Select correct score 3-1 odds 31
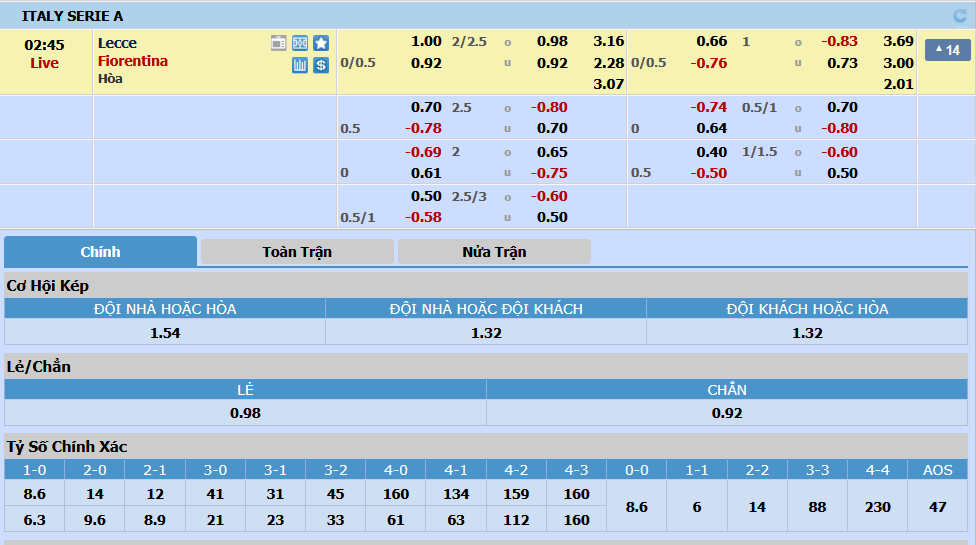Viewport: 976px width, 545px height. pyautogui.click(x=275, y=494)
